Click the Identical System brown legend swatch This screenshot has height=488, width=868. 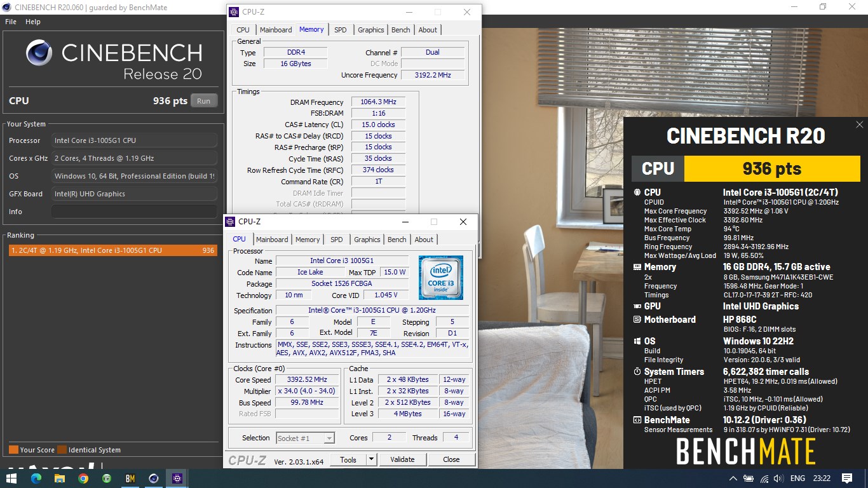pos(62,450)
